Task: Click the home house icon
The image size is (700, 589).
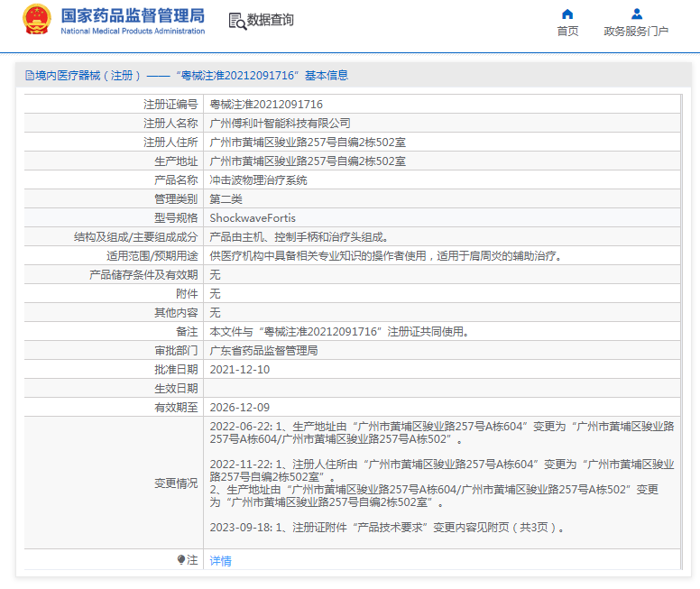Action: click(x=567, y=14)
